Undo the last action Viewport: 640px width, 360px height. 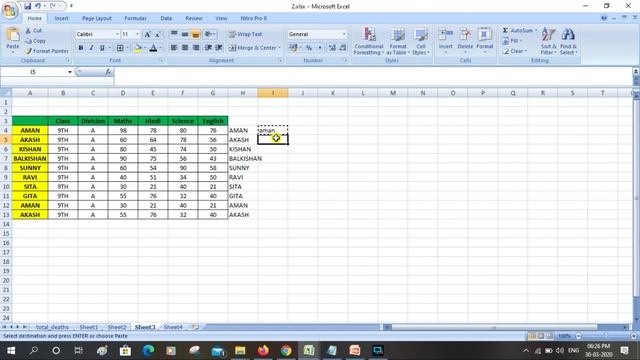38,6
